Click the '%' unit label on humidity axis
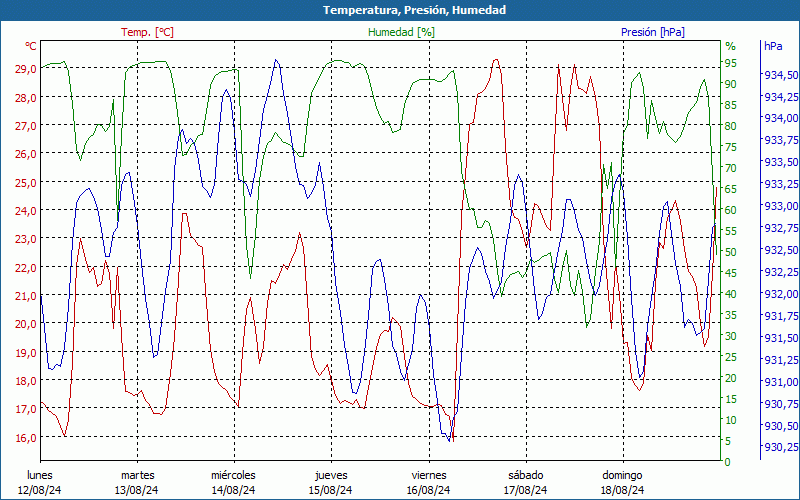This screenshot has width=800, height=500. click(x=731, y=46)
